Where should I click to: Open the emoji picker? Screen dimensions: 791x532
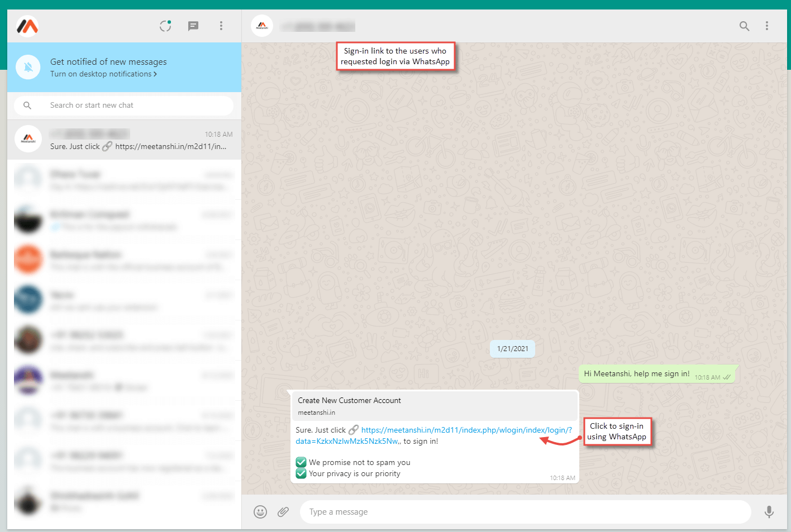[260, 511]
